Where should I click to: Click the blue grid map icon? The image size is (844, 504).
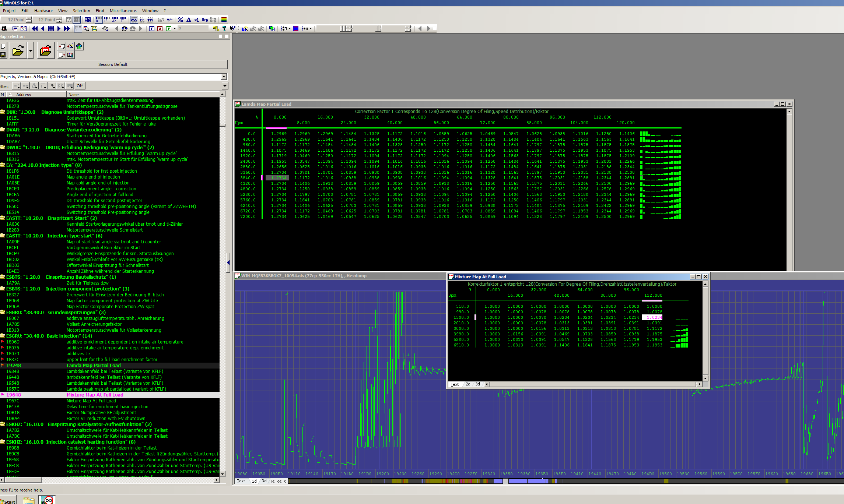(x=51, y=28)
